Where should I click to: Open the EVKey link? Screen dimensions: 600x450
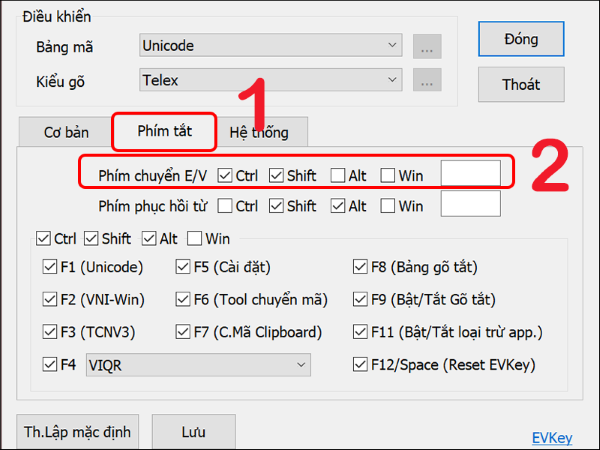[x=553, y=436]
